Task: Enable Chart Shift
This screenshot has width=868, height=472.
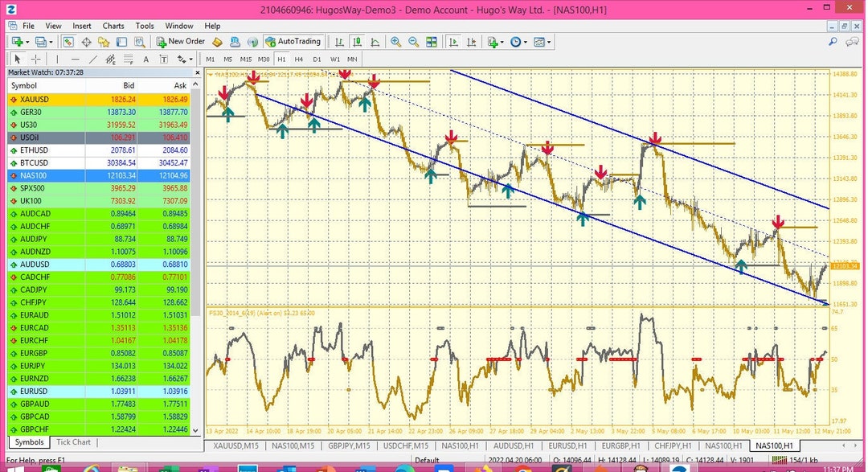Action: 472,41
